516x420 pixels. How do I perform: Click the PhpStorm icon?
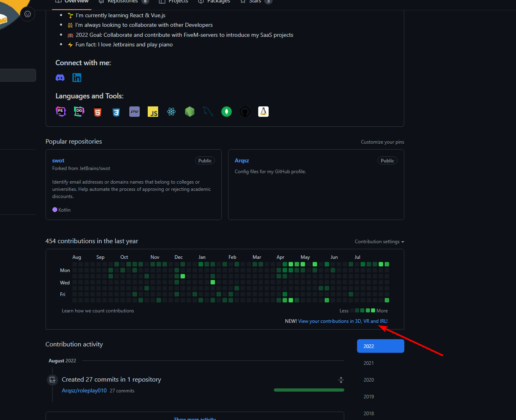tap(60, 112)
